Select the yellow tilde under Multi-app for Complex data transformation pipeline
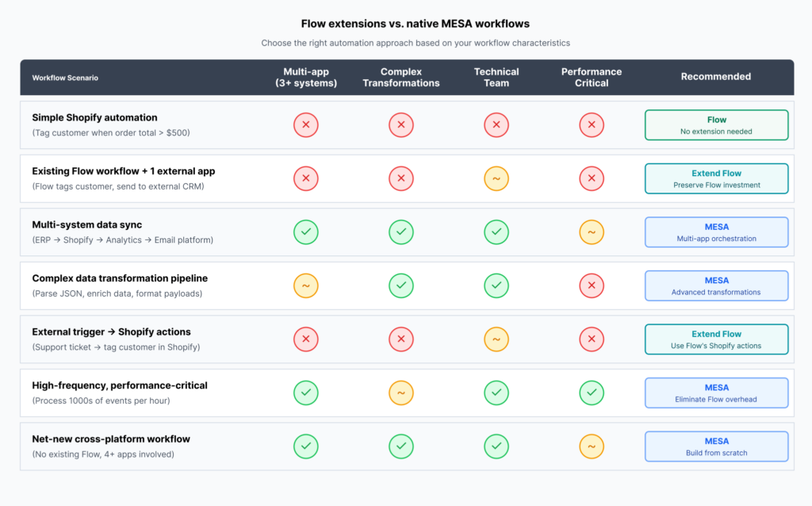 [306, 286]
